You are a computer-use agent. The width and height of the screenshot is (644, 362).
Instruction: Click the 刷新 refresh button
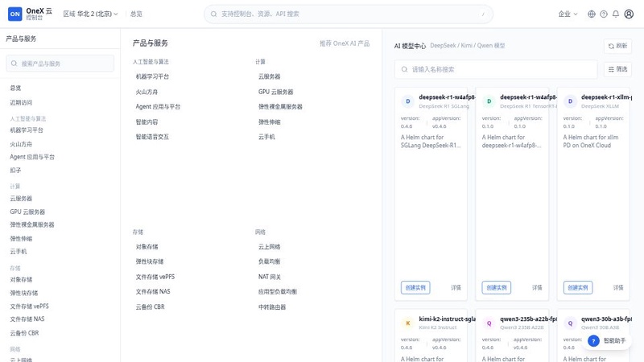(x=617, y=46)
